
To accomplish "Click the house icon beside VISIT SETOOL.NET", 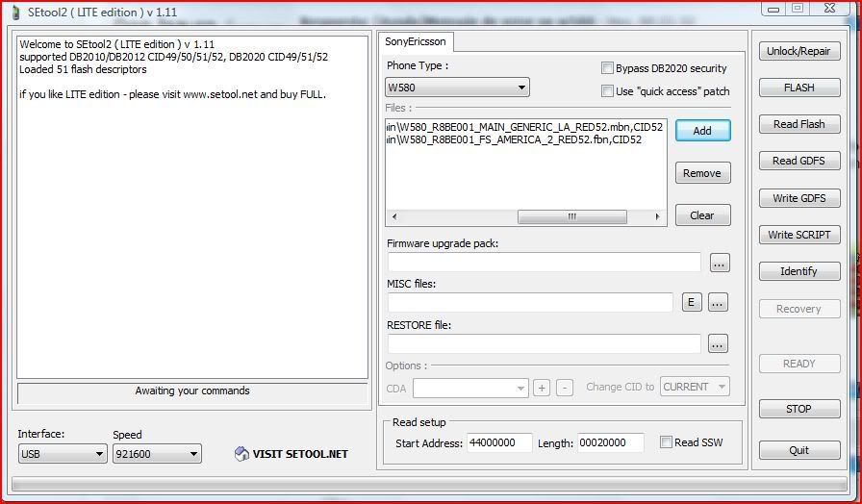I will (x=241, y=453).
